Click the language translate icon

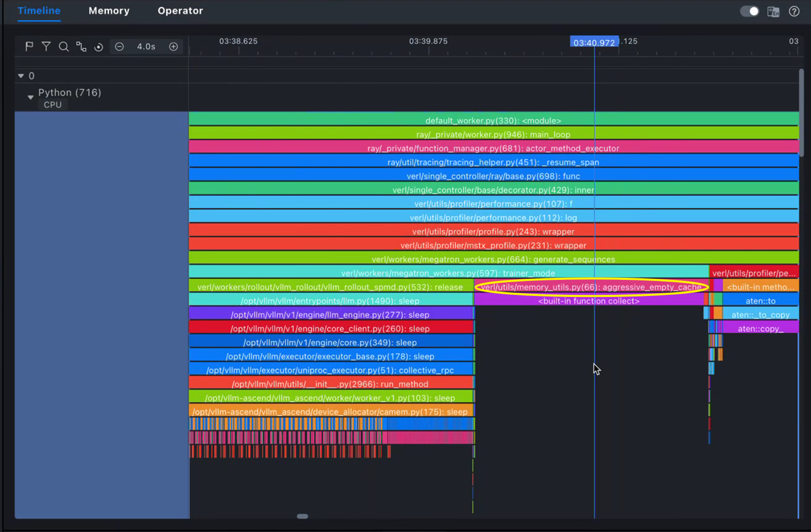773,11
